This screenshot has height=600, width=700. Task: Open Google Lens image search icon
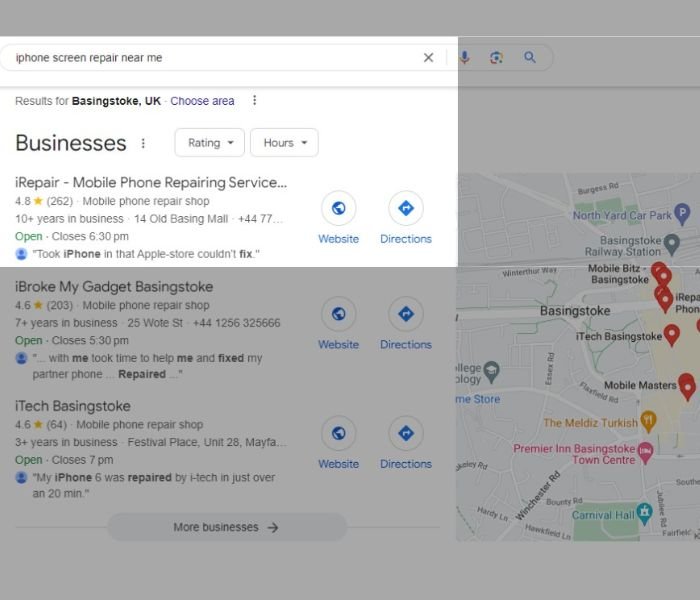point(496,58)
